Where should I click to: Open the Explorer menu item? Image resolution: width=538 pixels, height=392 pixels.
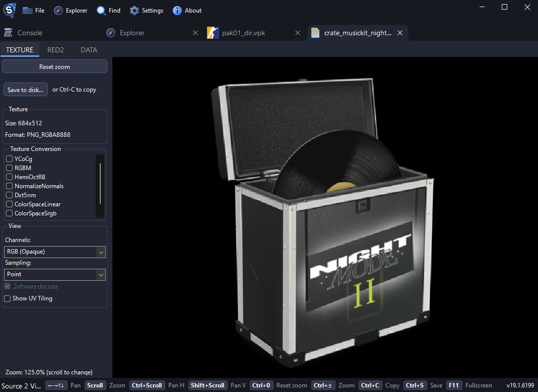71,11
